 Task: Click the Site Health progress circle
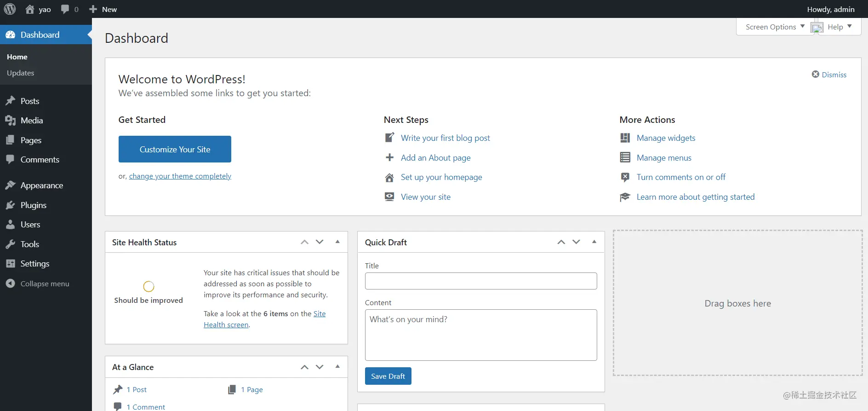pos(148,287)
